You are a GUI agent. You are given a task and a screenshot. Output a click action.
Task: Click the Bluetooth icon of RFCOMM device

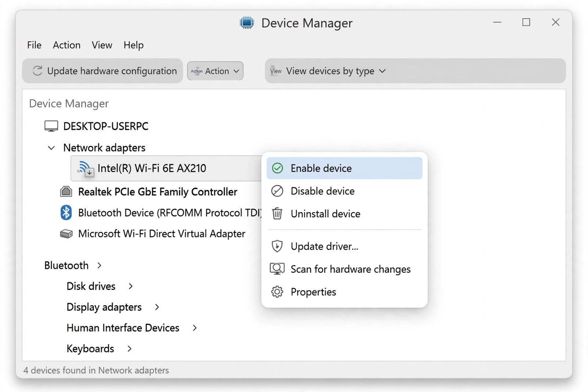(x=66, y=212)
